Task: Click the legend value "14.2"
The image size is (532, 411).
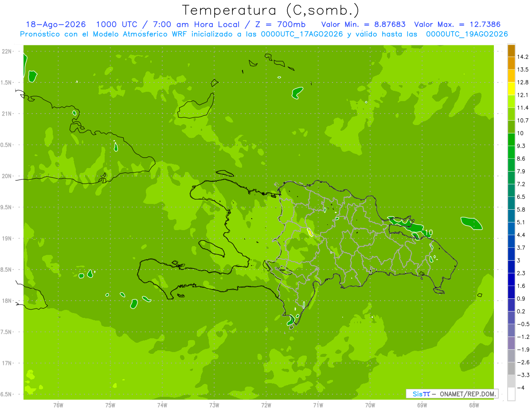Action: point(523,57)
